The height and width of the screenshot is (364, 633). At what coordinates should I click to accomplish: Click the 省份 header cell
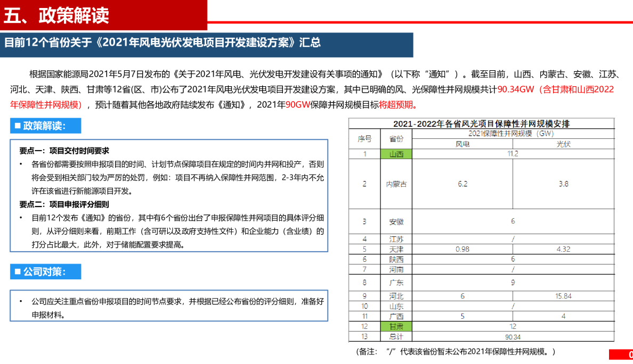[396, 138]
